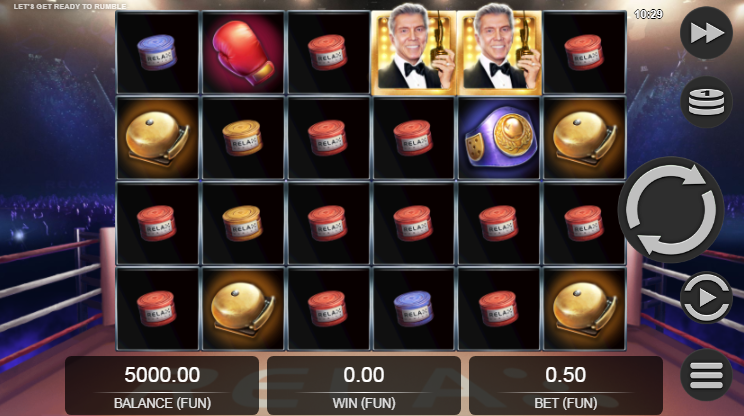The image size is (744, 416).
Task: Click the second announcer symbol with trophy
Action: pos(499,53)
